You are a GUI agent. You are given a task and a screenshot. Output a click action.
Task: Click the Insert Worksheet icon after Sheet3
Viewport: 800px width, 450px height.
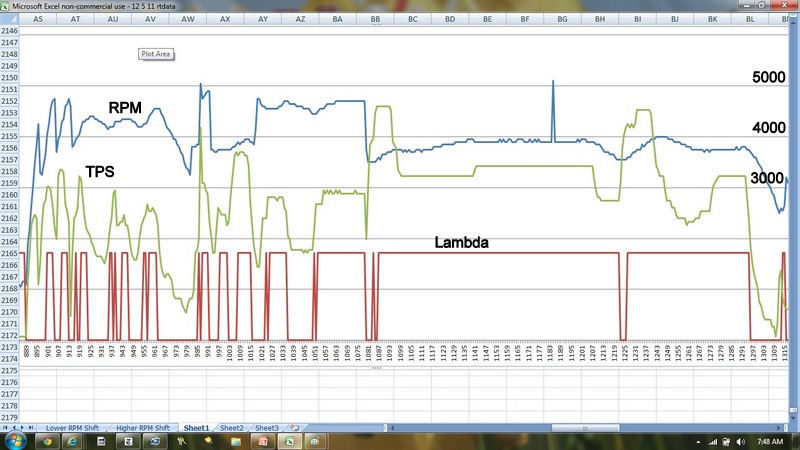(x=293, y=428)
